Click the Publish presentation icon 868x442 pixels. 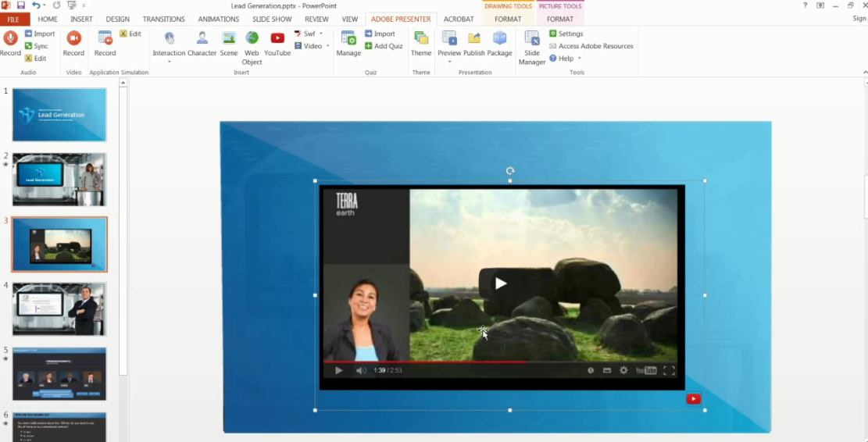(474, 38)
